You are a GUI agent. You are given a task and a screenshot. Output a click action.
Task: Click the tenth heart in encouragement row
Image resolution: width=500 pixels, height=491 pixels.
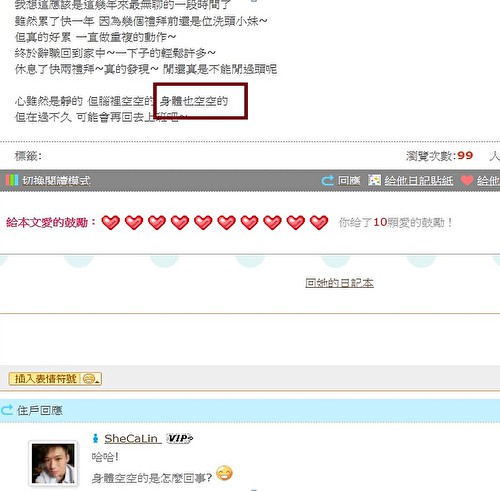(319, 222)
